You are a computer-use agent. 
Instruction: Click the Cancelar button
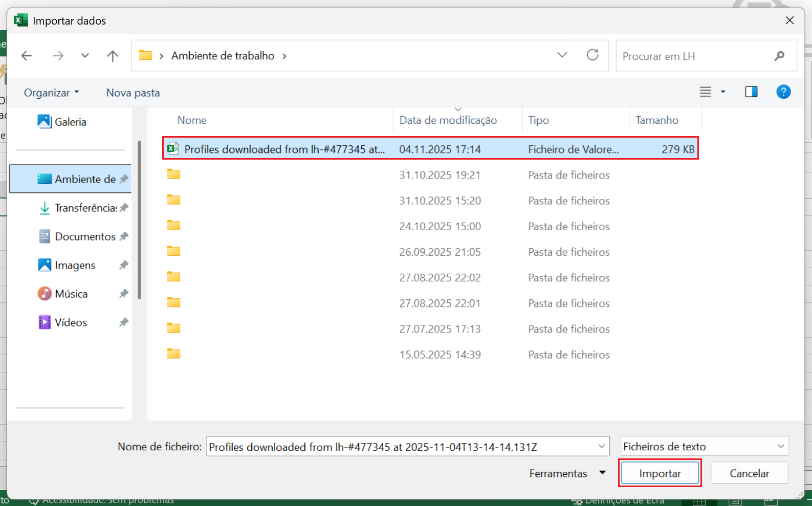point(749,474)
